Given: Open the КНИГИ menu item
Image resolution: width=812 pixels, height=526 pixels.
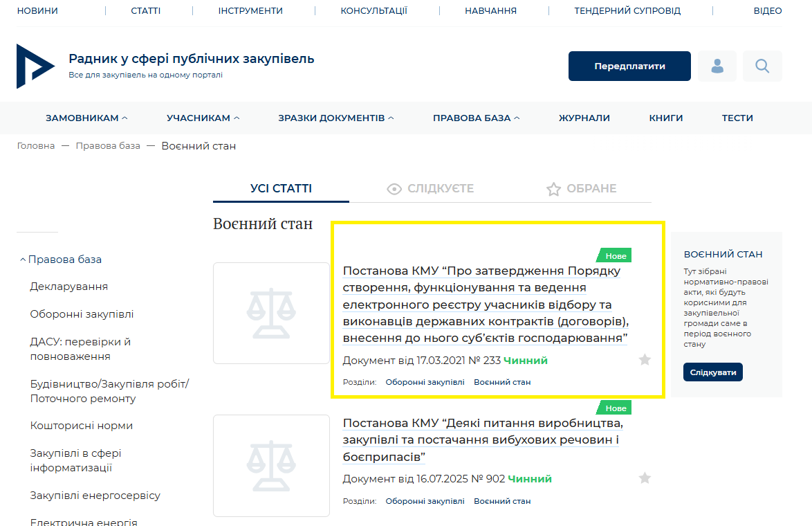Looking at the screenshot, I should [x=666, y=118].
